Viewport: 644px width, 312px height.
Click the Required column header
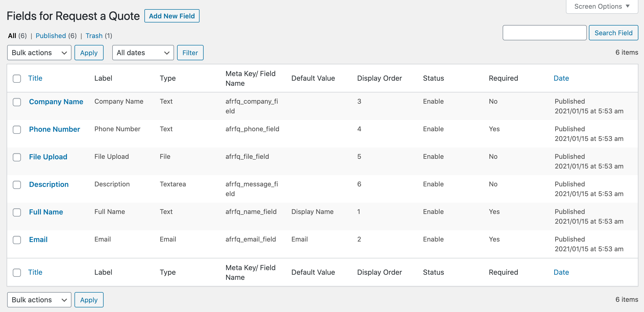click(x=503, y=78)
